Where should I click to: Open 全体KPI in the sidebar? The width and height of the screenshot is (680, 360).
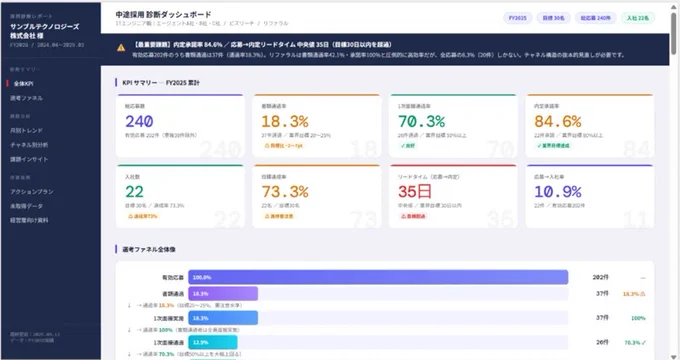(23, 84)
